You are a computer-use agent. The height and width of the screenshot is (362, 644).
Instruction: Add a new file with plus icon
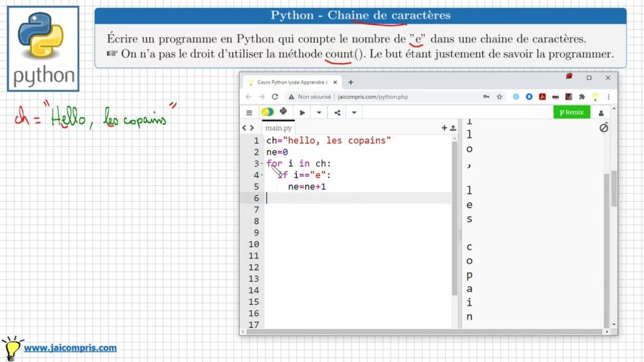tap(444, 128)
